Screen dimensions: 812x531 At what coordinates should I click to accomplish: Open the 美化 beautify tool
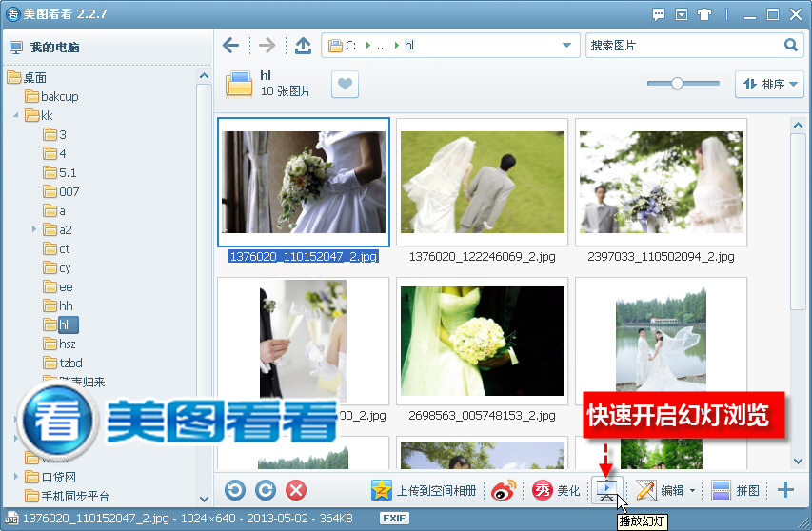[x=556, y=490]
